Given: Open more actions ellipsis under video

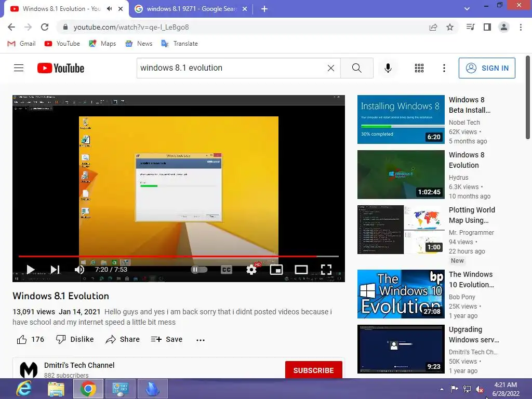Looking at the screenshot, I should tap(201, 340).
